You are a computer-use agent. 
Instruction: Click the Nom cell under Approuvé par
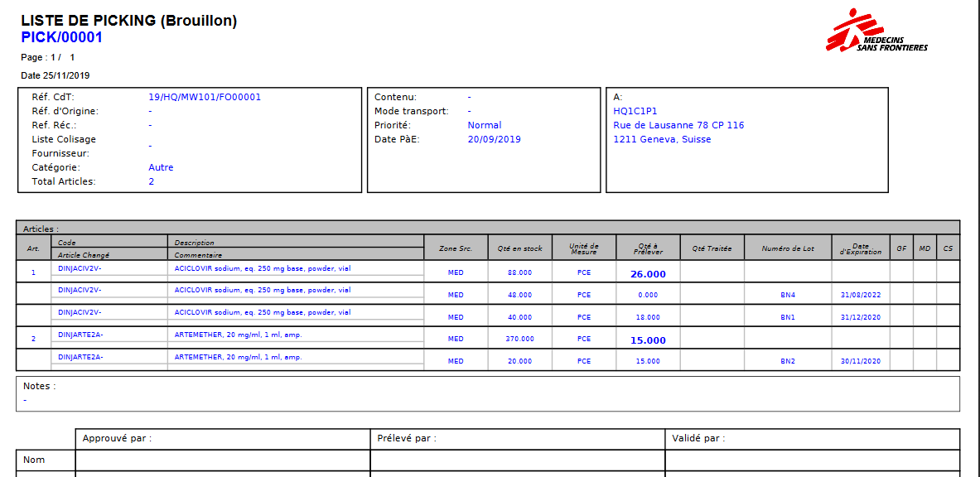click(x=222, y=460)
